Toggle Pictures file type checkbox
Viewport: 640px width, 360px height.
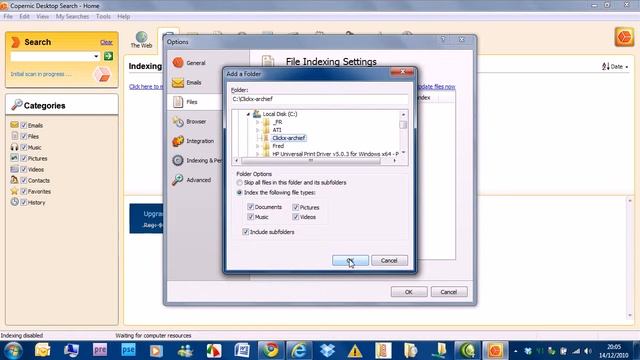pyautogui.click(x=296, y=207)
